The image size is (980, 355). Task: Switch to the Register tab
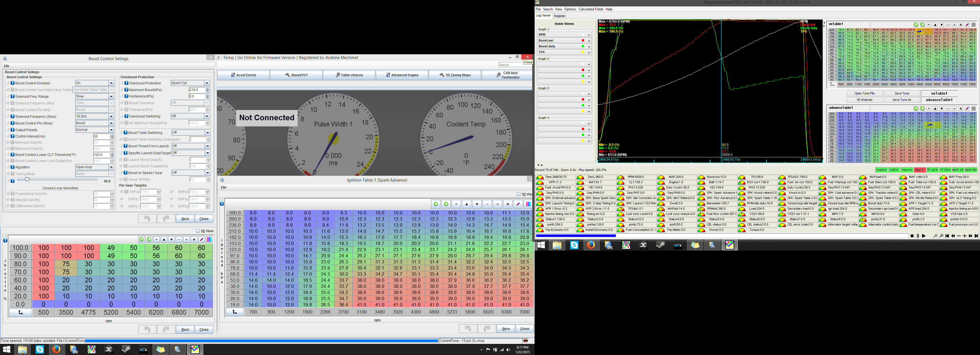tap(559, 16)
